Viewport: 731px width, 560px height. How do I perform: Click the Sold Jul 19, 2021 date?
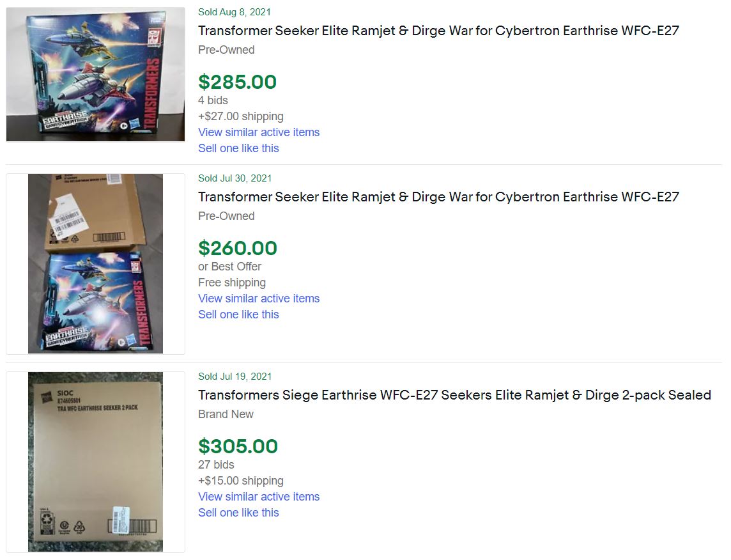click(235, 377)
